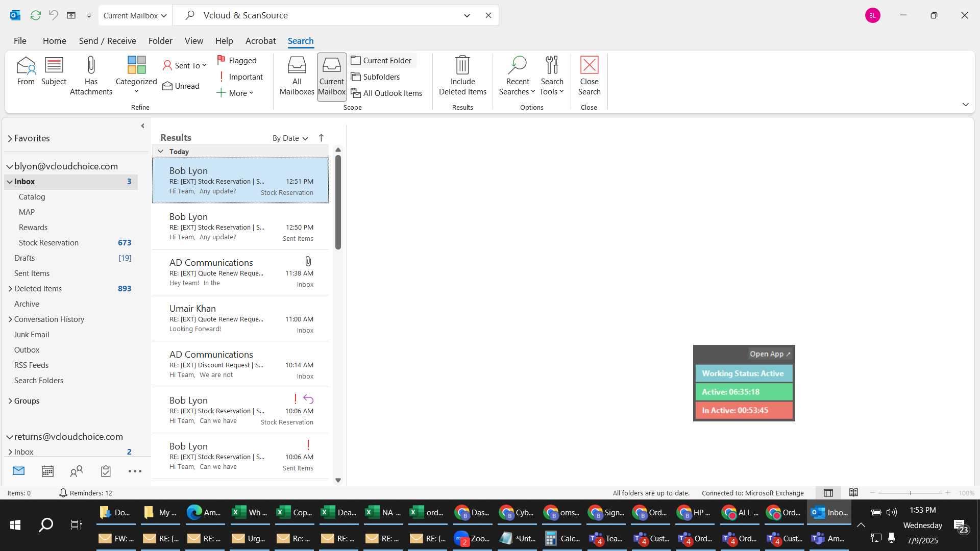The height and width of the screenshot is (551, 980).
Task: Click the Close Search button
Action: (x=589, y=76)
